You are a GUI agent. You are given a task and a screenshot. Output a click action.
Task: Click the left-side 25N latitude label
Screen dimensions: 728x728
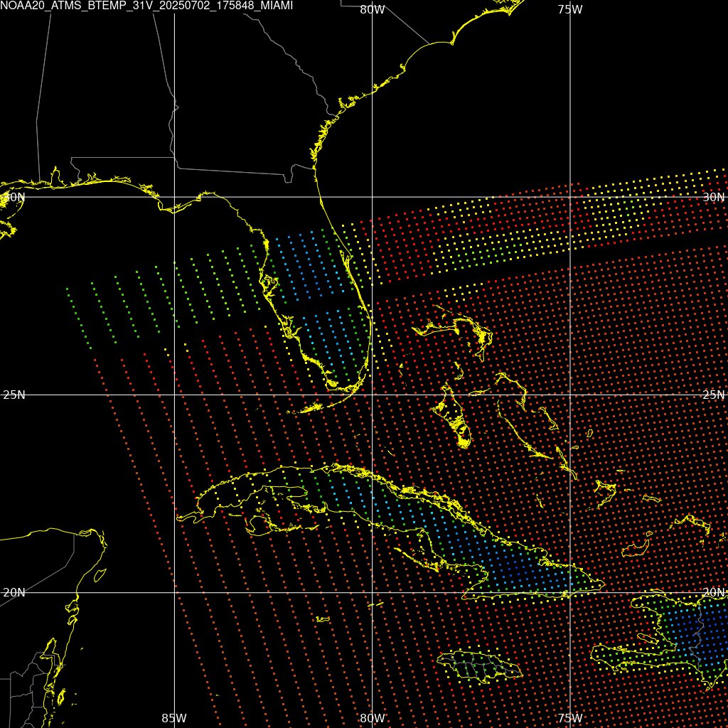click(x=14, y=395)
